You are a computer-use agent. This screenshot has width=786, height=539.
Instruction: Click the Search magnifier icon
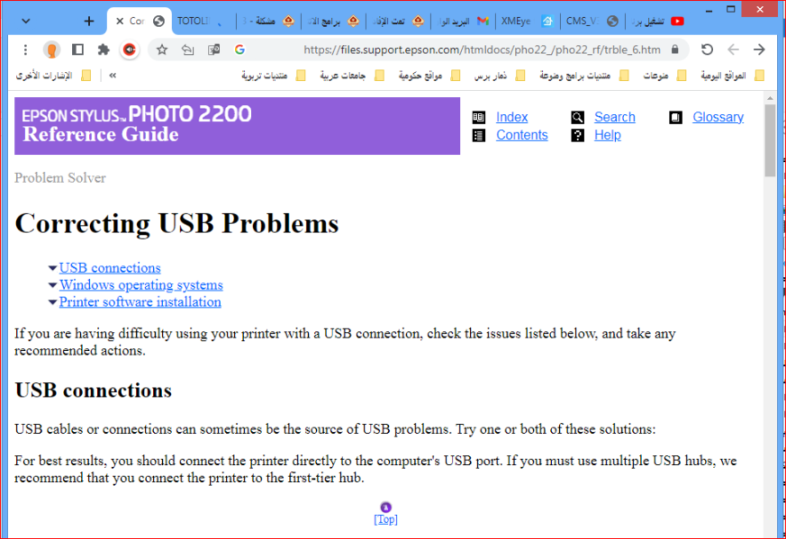click(577, 117)
